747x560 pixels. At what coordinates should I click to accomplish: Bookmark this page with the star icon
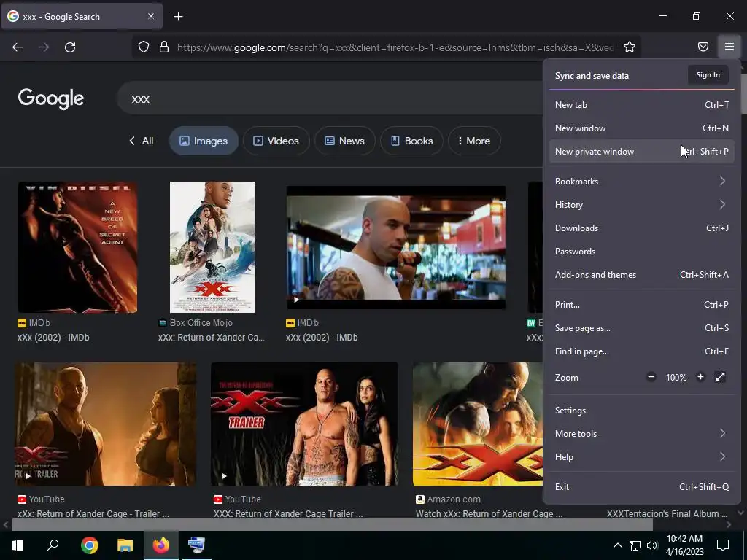click(630, 47)
